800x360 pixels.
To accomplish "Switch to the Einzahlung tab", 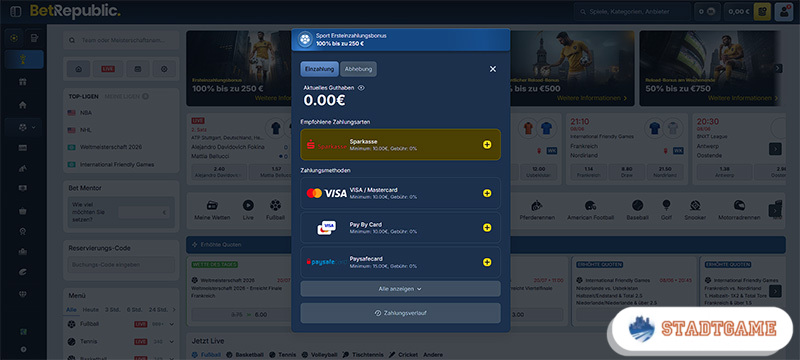I will click(x=319, y=69).
